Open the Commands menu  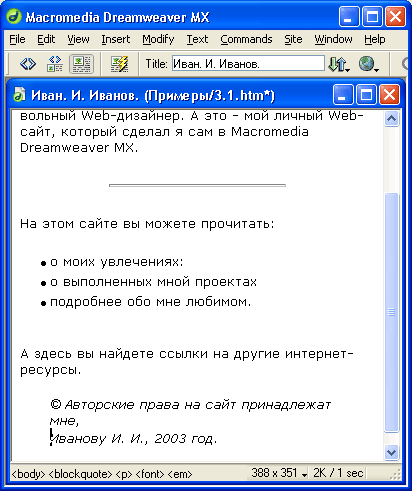pos(246,39)
